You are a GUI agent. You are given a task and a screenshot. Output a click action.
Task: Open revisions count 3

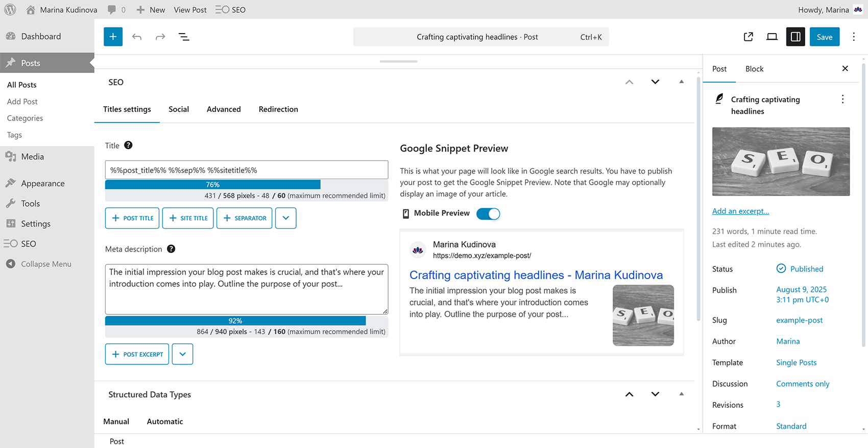(778, 404)
